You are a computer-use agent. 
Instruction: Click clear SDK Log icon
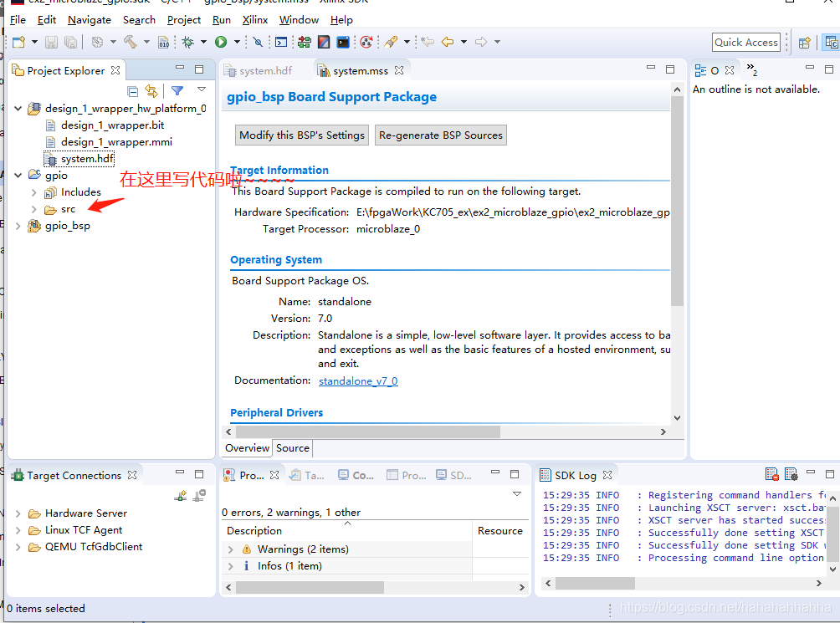pyautogui.click(x=772, y=474)
